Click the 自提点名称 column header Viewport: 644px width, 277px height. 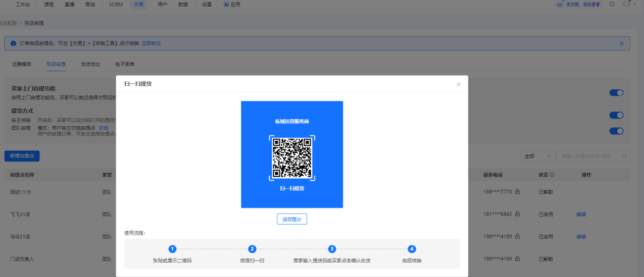coord(22,175)
